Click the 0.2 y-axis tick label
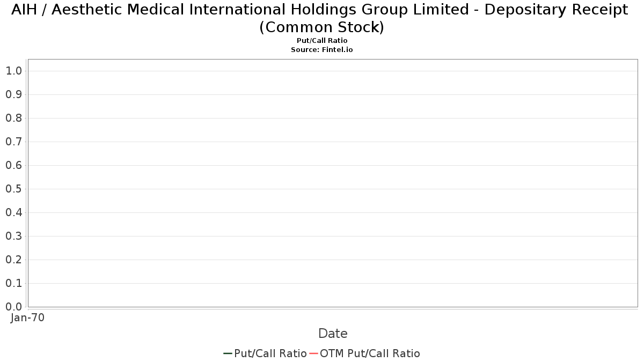644x362 pixels. tap(13, 260)
